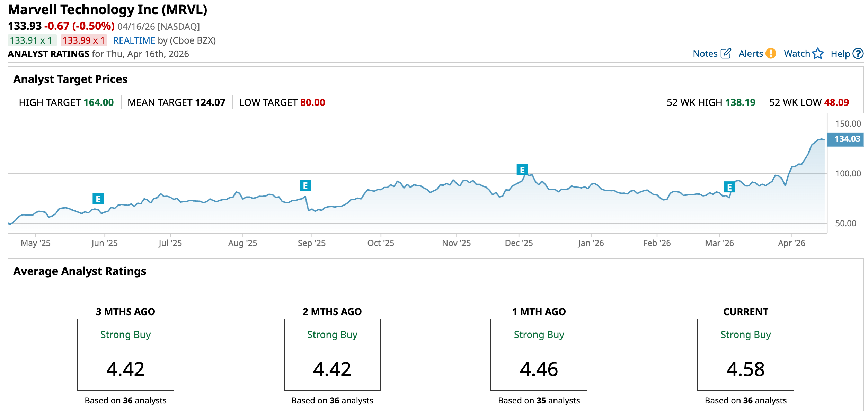
Task: Click the Help question mark icon
Action: pos(858,53)
